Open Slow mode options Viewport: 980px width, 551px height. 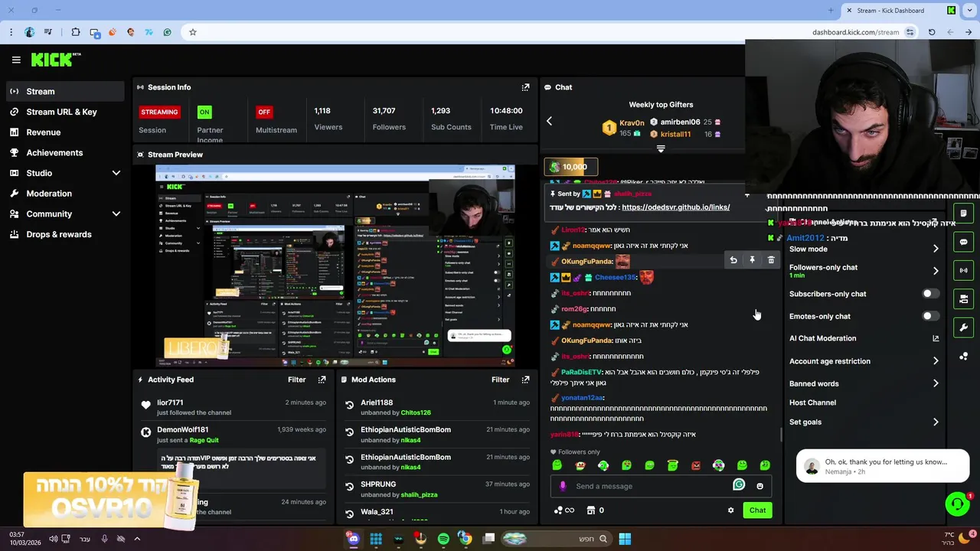864,249
